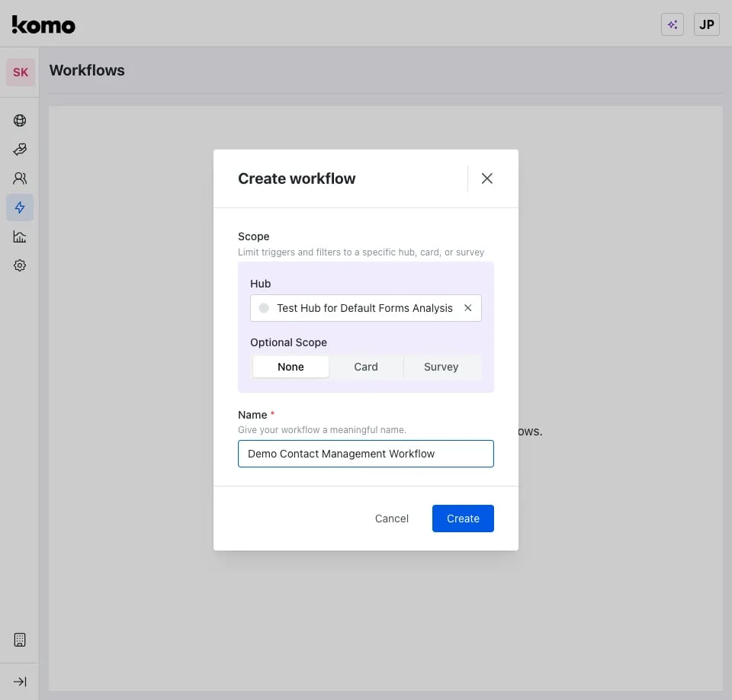The height and width of the screenshot is (700, 732).
Task: Select Card optional scope
Action: [x=366, y=367]
